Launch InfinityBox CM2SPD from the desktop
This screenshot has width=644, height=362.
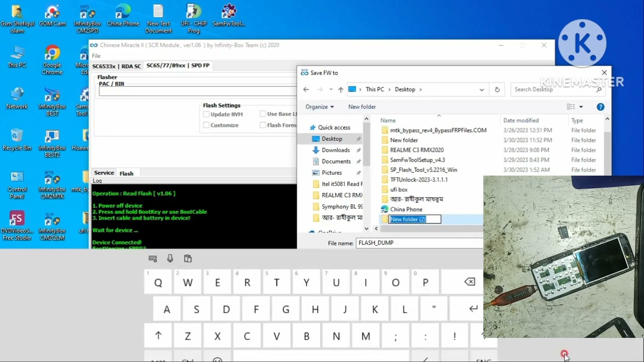(87, 19)
